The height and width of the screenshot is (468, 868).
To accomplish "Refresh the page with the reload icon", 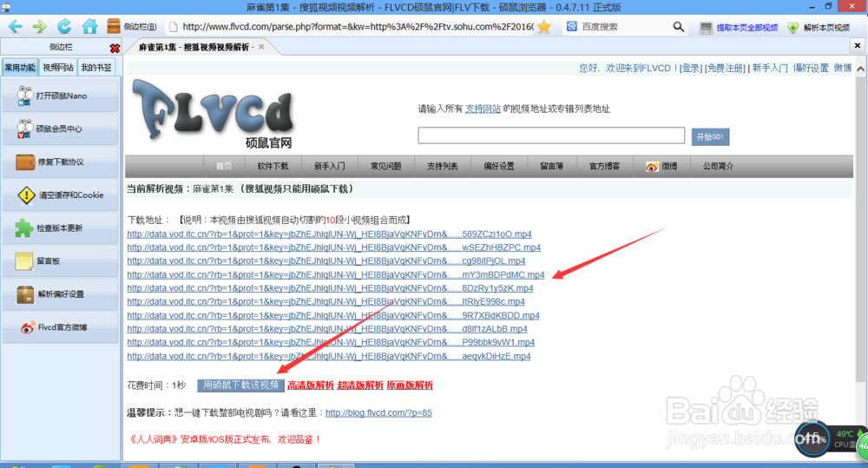I will tap(64, 27).
